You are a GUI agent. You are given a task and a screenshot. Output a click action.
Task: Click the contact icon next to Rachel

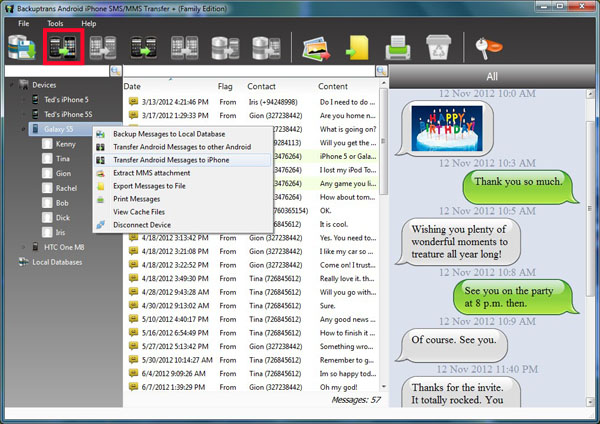coord(47,188)
